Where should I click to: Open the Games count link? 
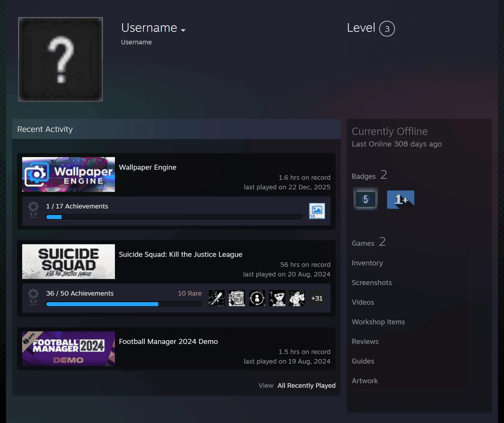pos(369,242)
